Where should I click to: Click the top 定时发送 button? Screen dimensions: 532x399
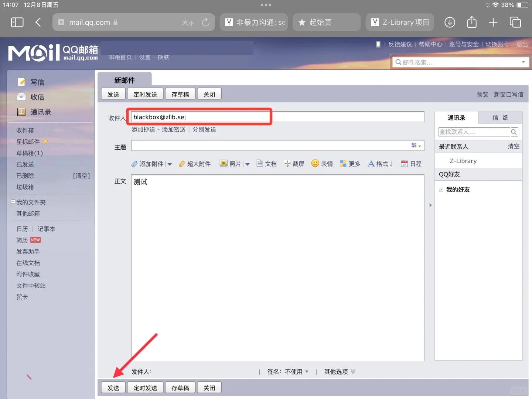tap(145, 94)
